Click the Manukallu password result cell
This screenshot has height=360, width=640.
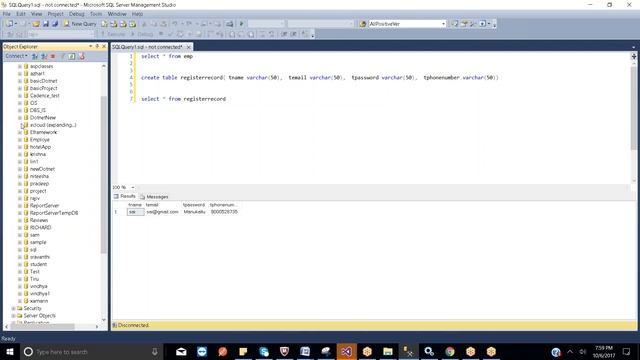pyautogui.click(x=194, y=212)
